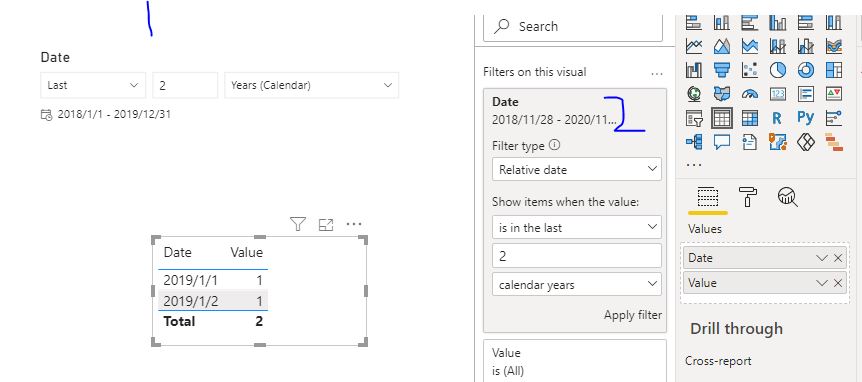Click the Filter type info icon
The width and height of the screenshot is (862, 382).
(555, 145)
